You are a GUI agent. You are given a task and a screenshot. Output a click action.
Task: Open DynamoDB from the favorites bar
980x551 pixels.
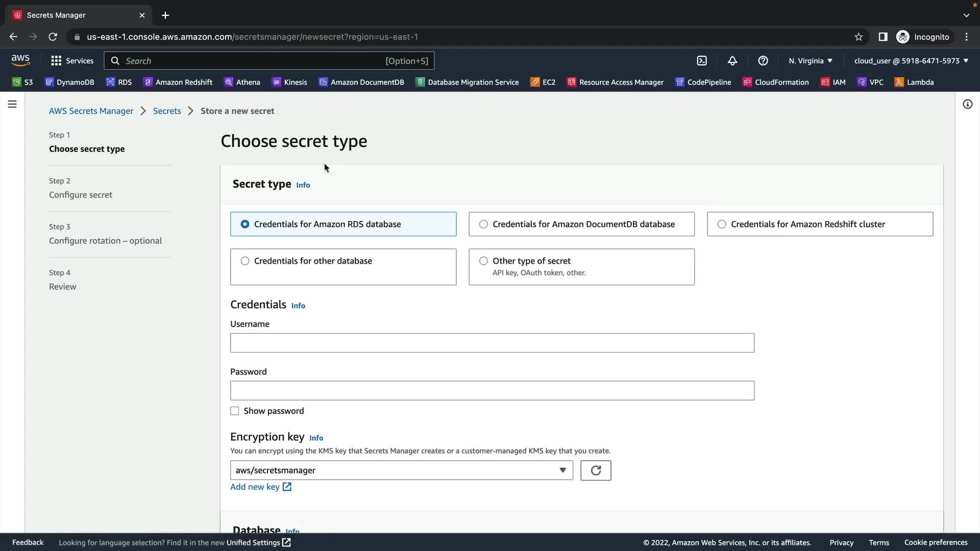click(69, 82)
